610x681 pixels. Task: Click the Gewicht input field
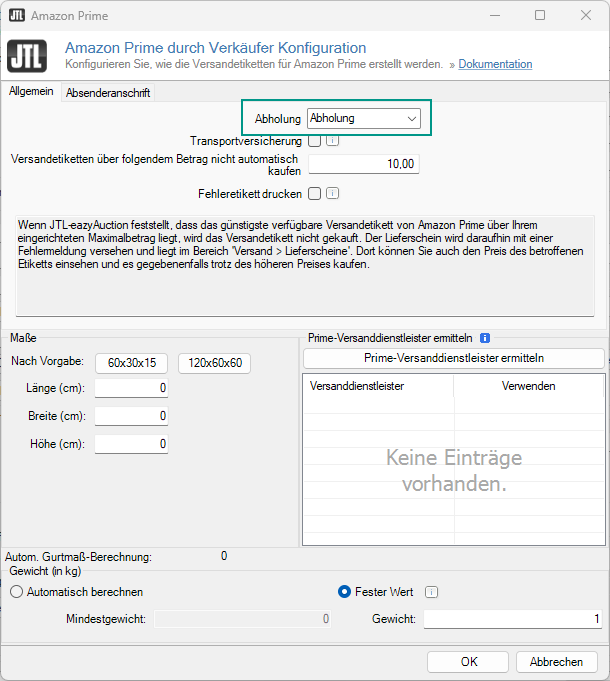(x=513, y=618)
